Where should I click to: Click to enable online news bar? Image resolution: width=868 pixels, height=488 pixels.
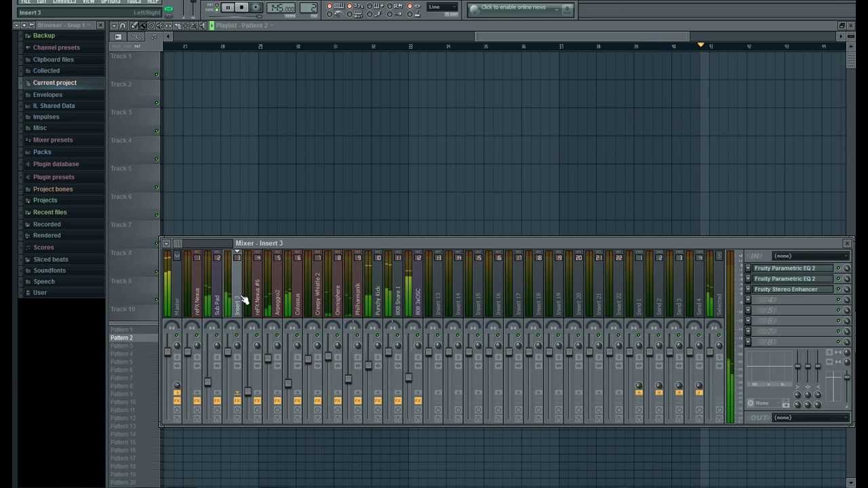pos(520,8)
